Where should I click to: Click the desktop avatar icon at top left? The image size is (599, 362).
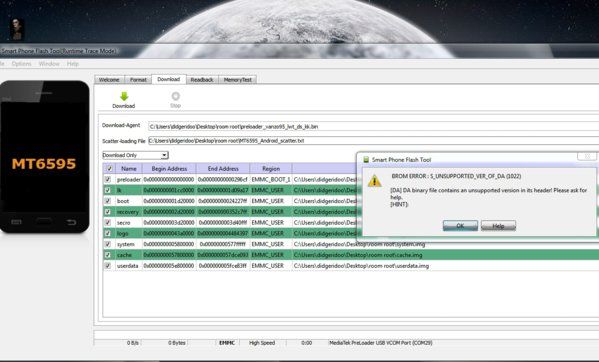[16, 29]
